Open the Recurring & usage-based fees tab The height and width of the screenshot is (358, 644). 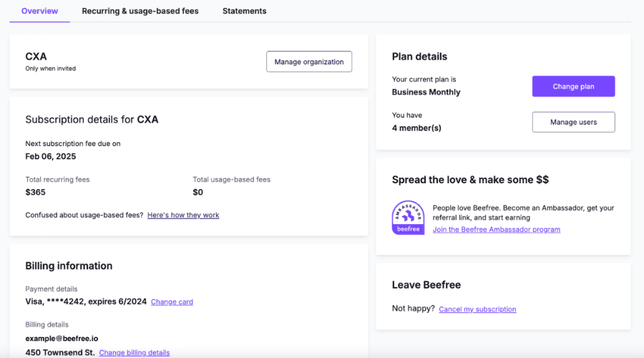tap(140, 11)
